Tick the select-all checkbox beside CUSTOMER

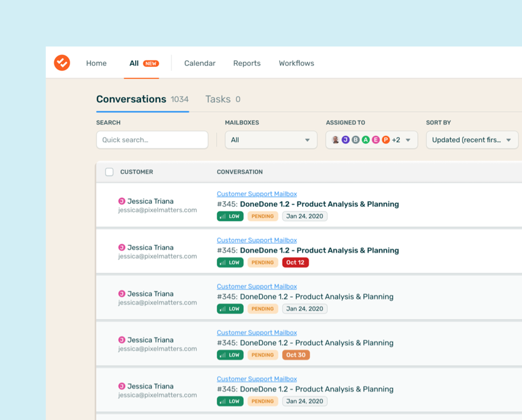coord(109,172)
